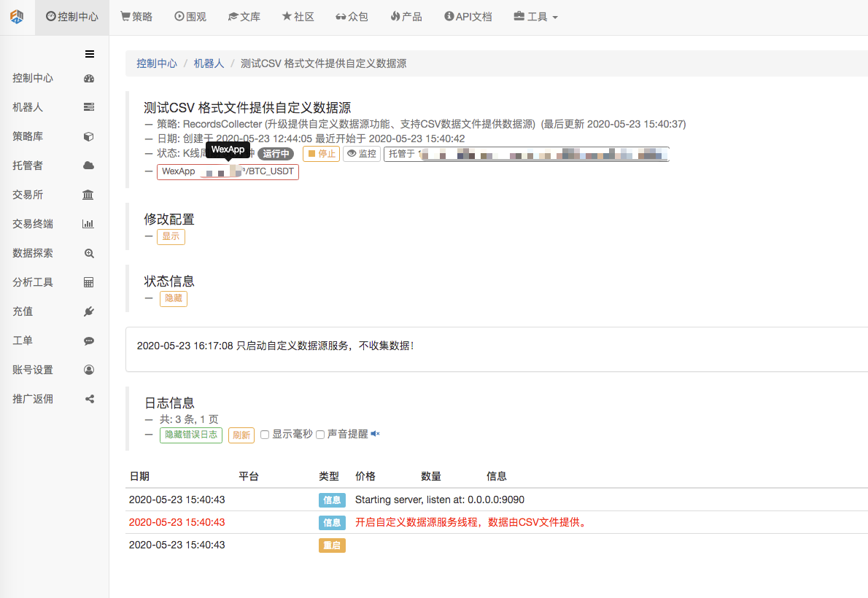Expand 修改配置 with the 显示 button
The width and height of the screenshot is (868, 598).
(x=171, y=237)
